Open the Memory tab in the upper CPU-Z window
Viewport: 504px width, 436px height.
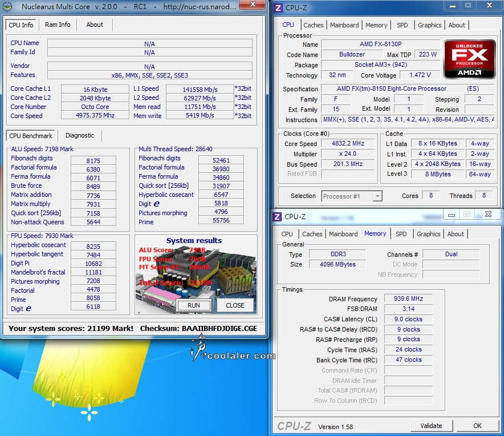(x=376, y=25)
